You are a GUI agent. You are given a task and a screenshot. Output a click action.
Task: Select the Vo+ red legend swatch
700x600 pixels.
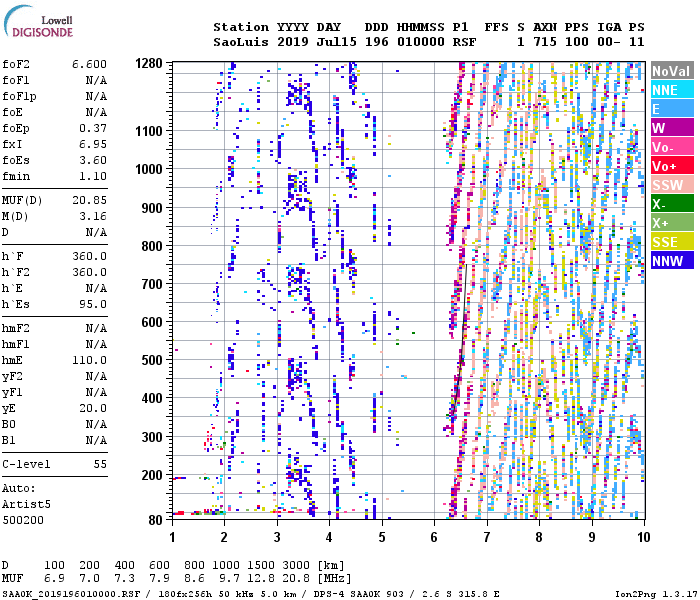coord(672,166)
